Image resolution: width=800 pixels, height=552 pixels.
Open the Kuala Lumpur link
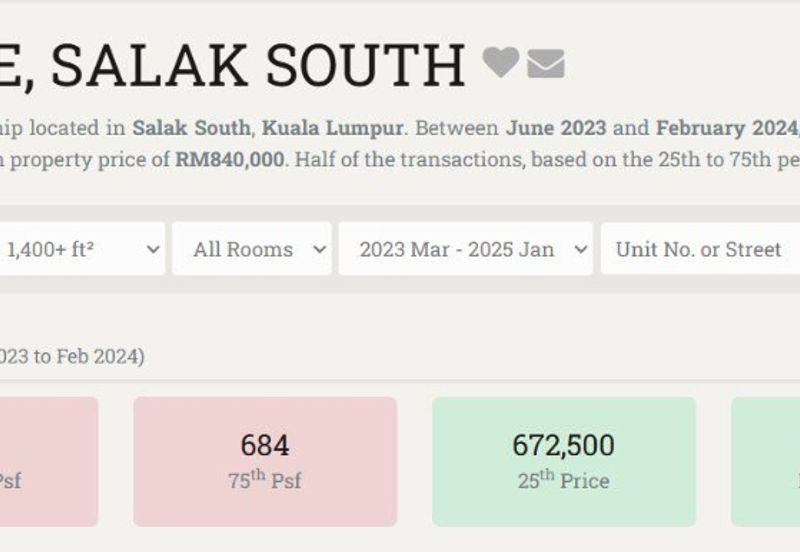pyautogui.click(x=333, y=128)
